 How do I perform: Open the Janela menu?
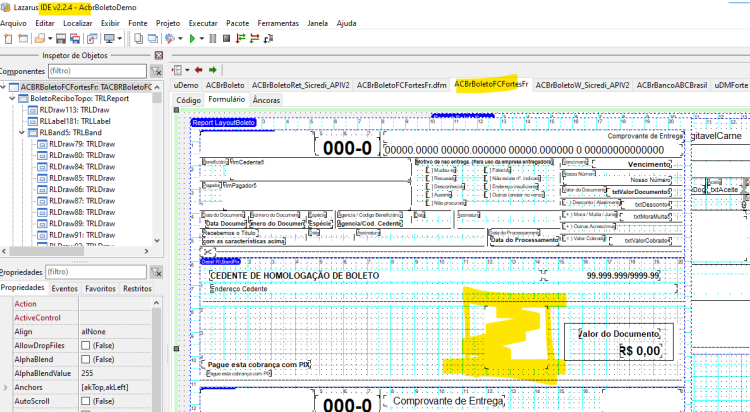(318, 23)
